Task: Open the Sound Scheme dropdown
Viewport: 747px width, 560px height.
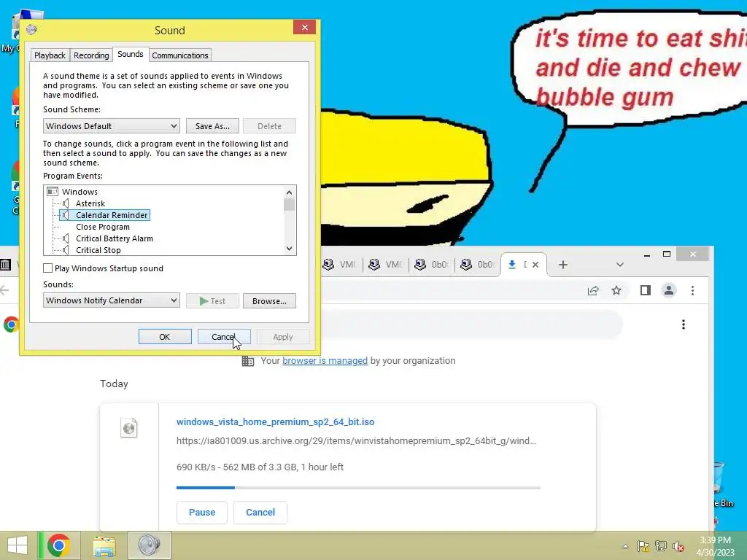Action: 112,126
